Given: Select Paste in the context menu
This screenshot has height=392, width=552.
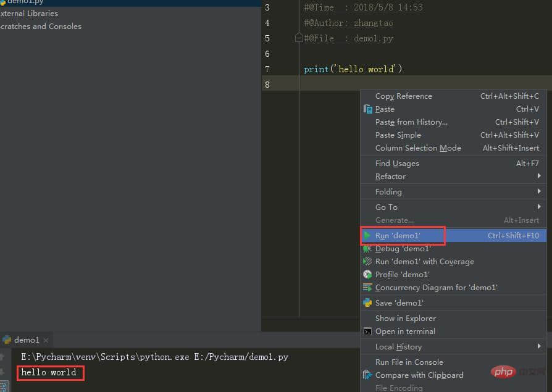Looking at the screenshot, I should coord(453,109).
